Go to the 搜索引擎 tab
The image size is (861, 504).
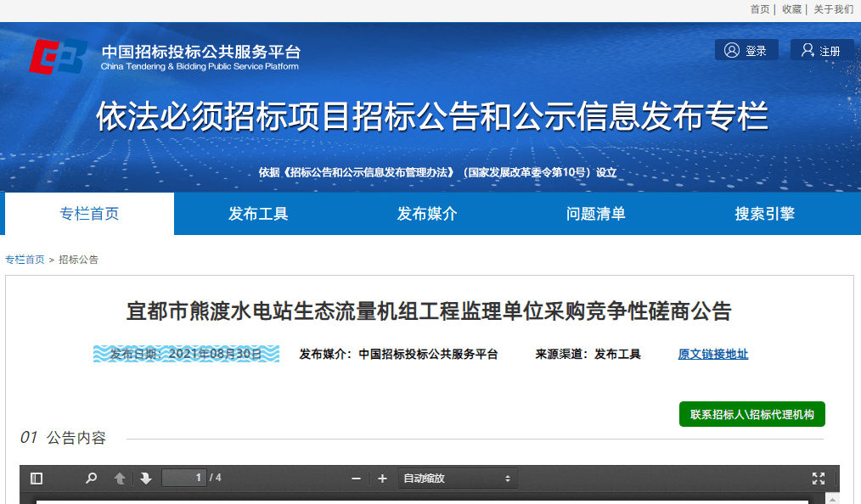pyautogui.click(x=764, y=214)
